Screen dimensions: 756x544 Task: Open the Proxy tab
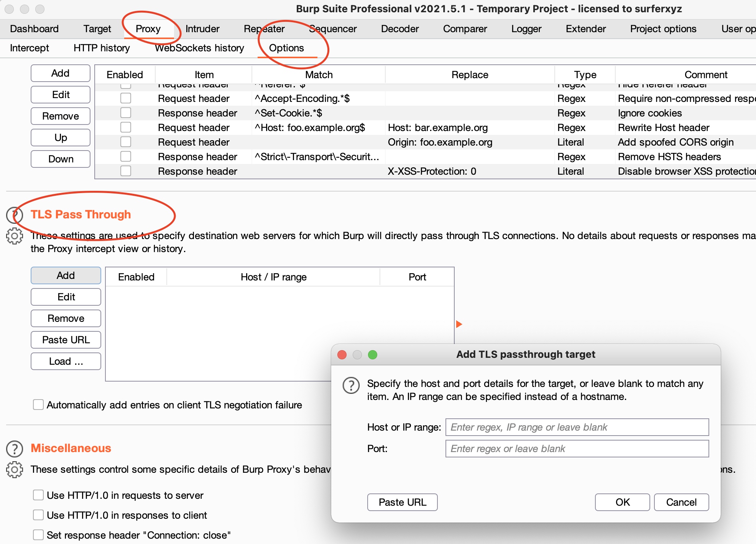pos(148,29)
